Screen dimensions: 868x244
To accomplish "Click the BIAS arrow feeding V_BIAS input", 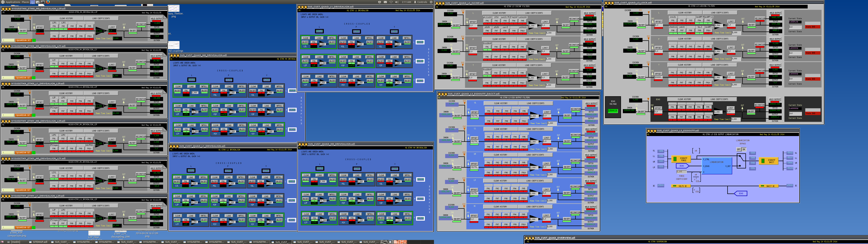I will [682, 166].
